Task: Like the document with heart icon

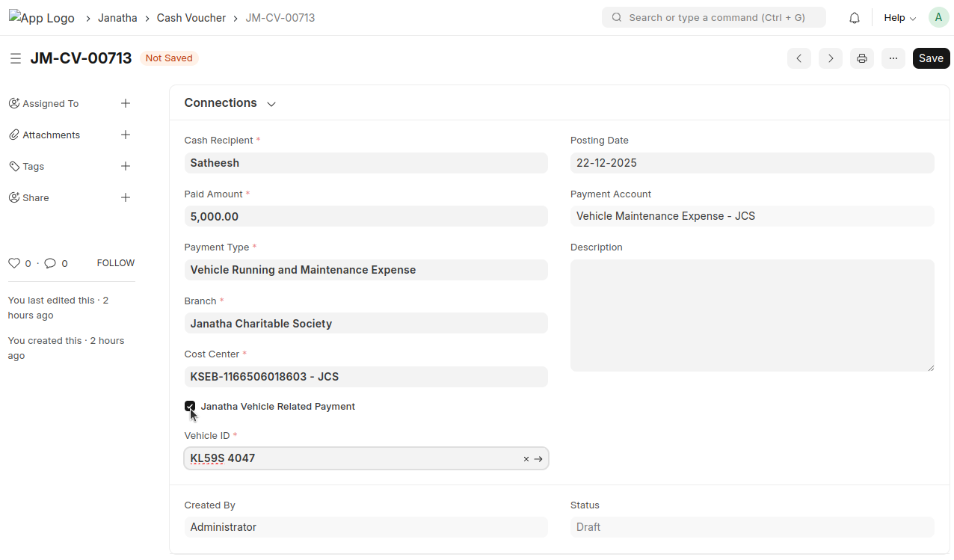Action: (x=13, y=263)
